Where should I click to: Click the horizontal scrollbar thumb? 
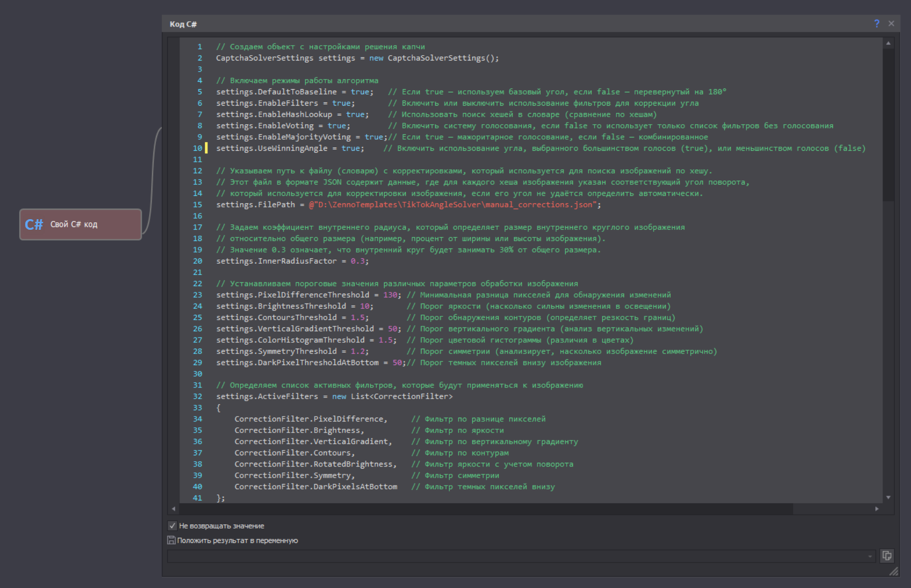tap(485, 509)
